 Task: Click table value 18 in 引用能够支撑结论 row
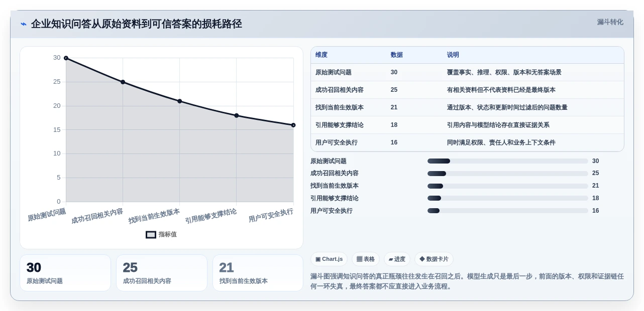coord(394,125)
